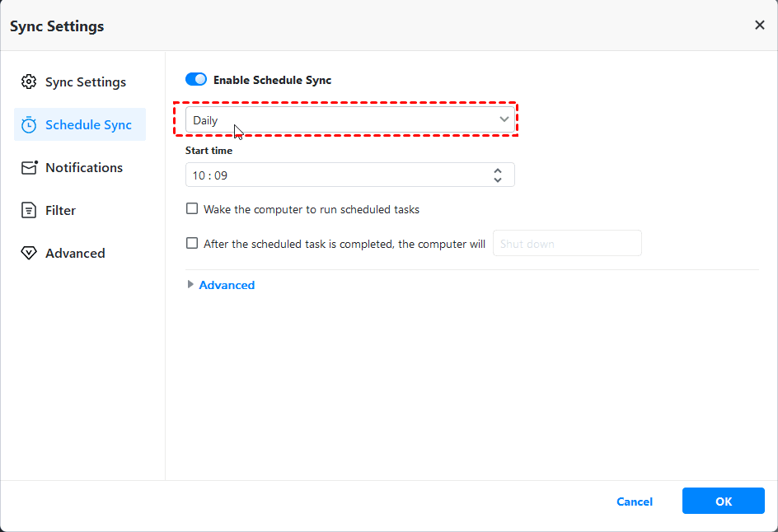The image size is (778, 532).
Task: Decrease start time with down arrow
Action: tap(498, 180)
